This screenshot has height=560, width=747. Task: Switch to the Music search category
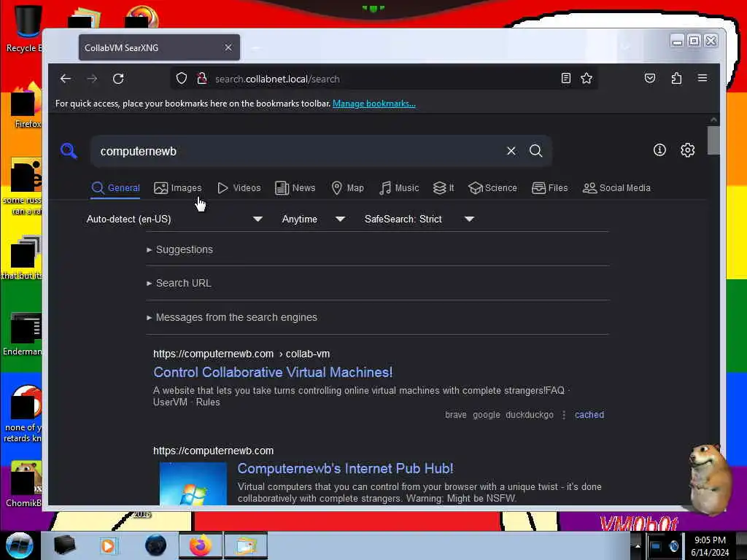[399, 188]
